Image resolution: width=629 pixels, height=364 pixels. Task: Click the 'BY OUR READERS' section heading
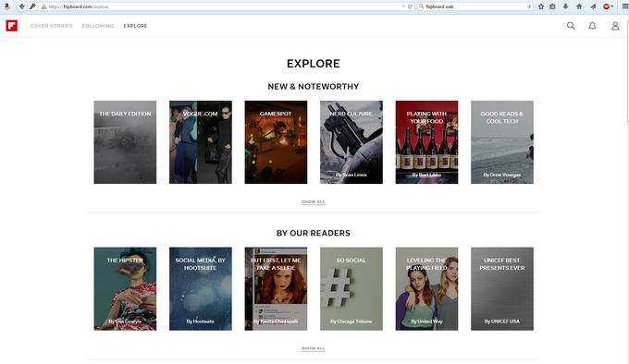click(314, 233)
